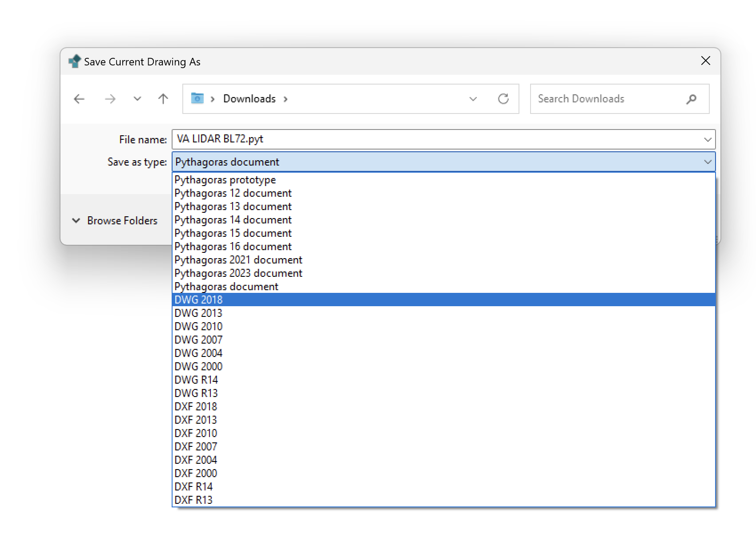This screenshot has width=756, height=559.
Task: Select Pythagoras 12 document
Action: click(444, 193)
